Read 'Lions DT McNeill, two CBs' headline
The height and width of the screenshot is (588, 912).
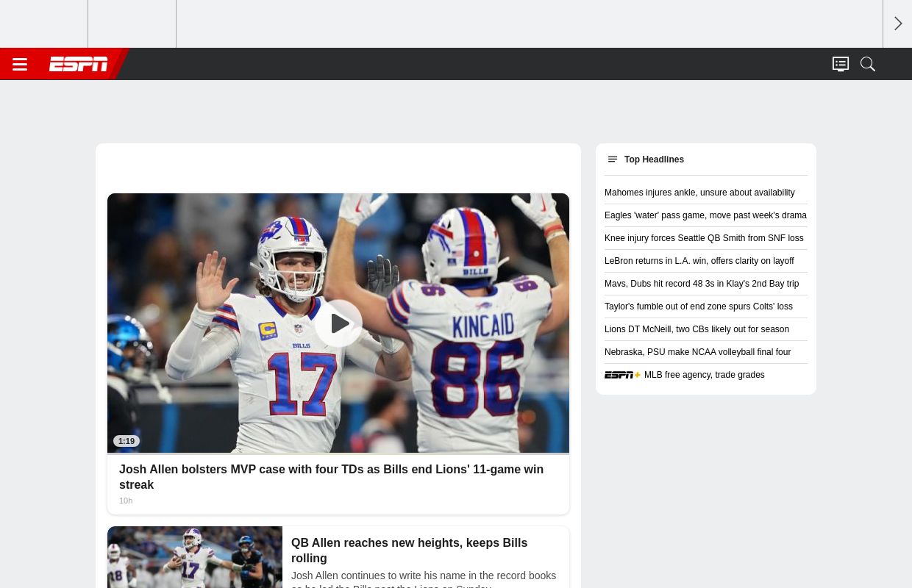tap(697, 329)
